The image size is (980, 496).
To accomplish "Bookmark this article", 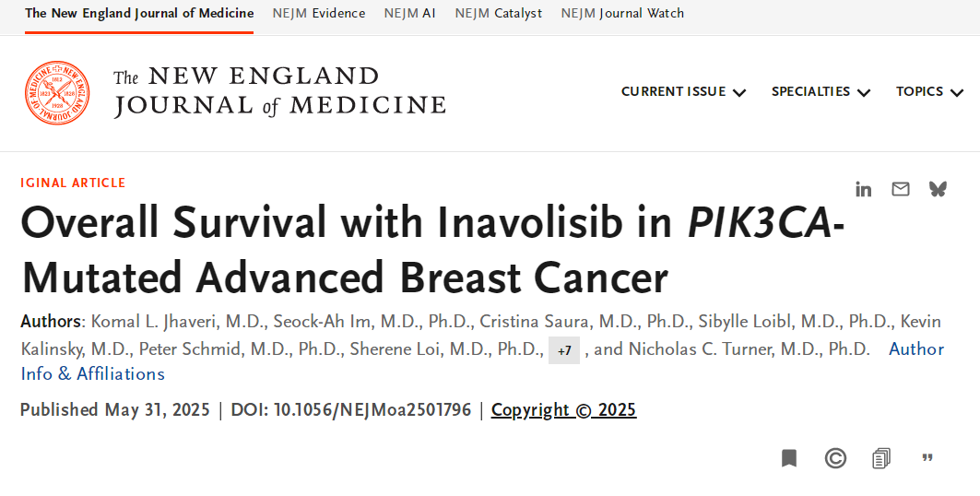I will (x=789, y=458).
